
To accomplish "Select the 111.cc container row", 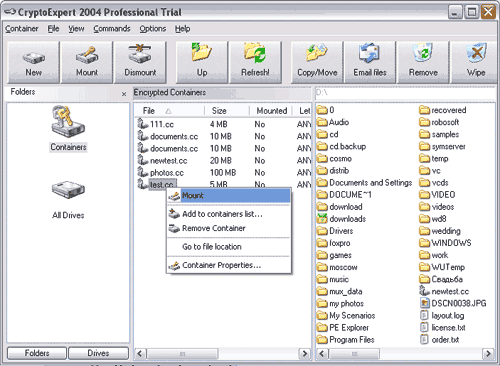I will (223, 124).
